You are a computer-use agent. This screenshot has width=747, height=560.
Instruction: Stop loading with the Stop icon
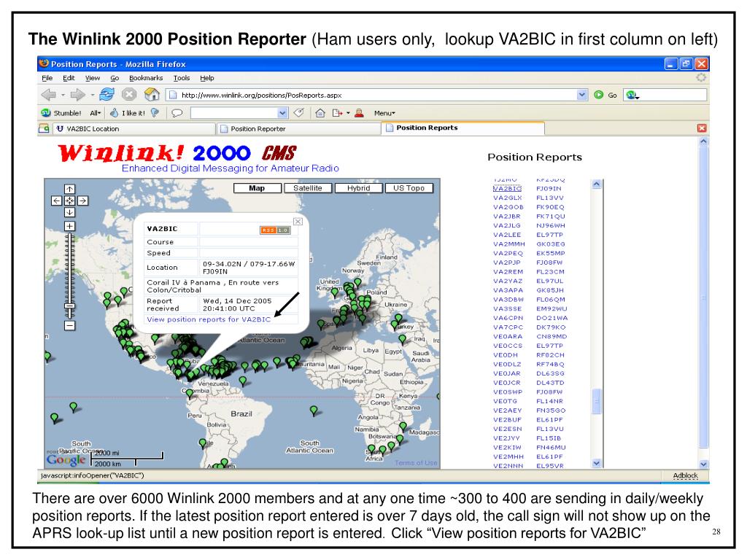[128, 94]
